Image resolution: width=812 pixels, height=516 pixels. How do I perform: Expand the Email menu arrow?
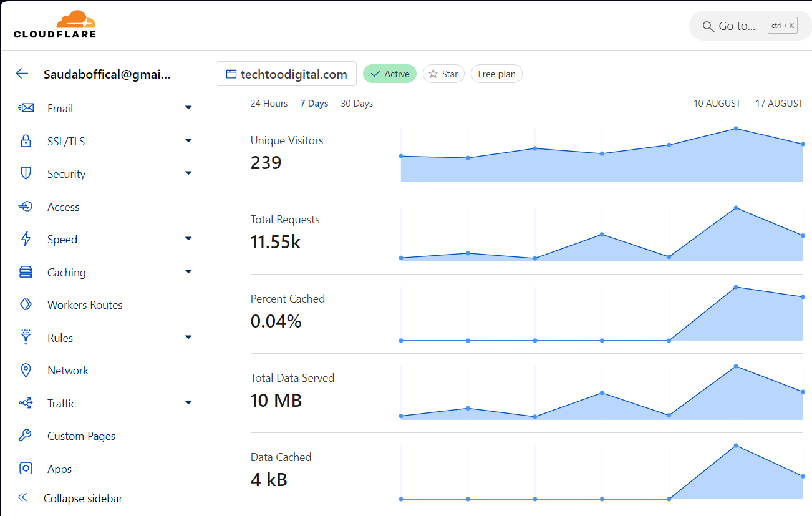click(x=188, y=108)
